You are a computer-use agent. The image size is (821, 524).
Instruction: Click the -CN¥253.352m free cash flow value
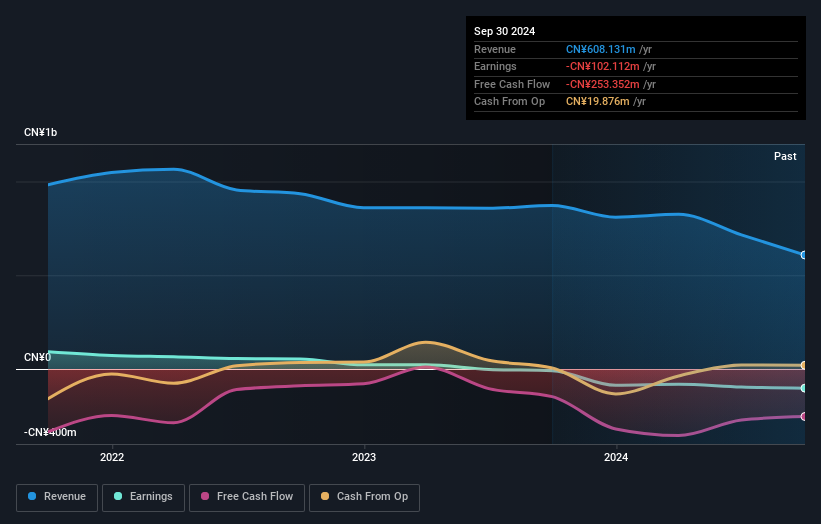click(x=602, y=84)
